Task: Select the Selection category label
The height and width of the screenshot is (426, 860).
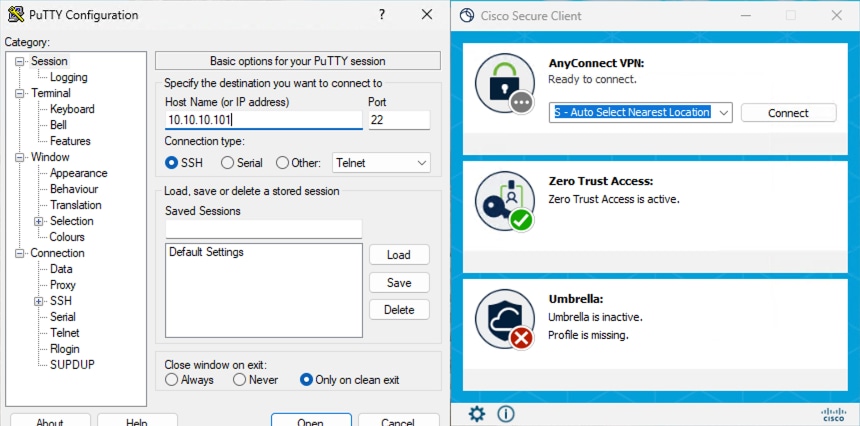Action: pyautogui.click(x=72, y=221)
